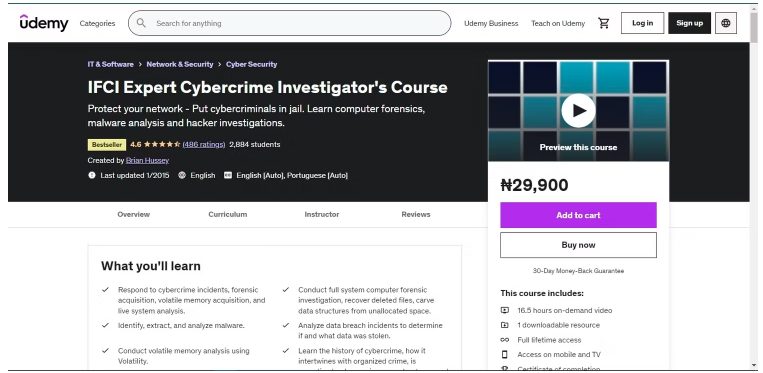Switch to the Reviews tab
This screenshot has height=373, width=763.
tap(416, 214)
